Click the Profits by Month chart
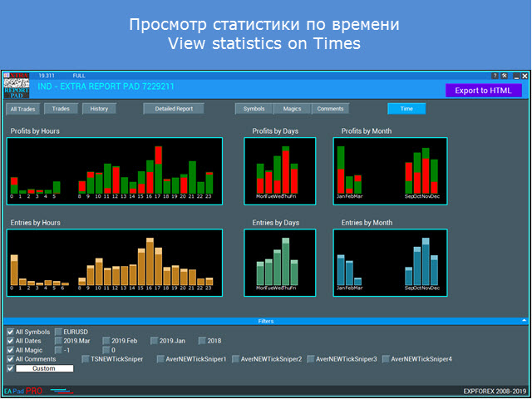 390,171
